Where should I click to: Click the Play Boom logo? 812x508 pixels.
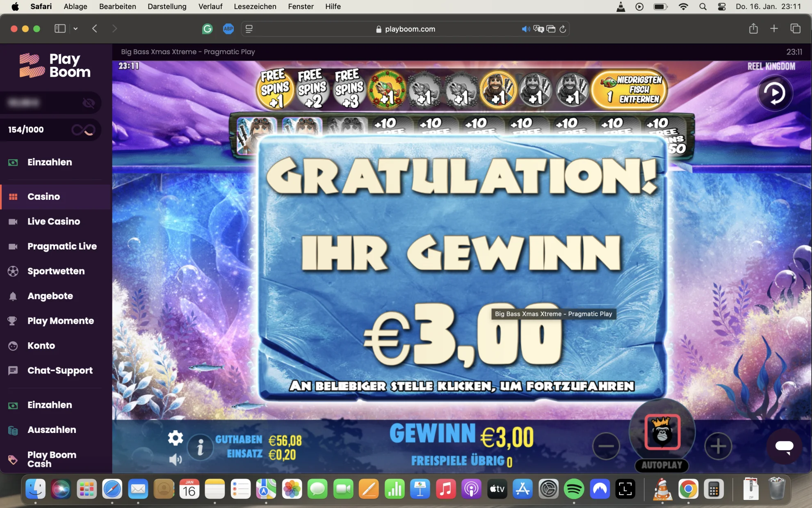55,66
